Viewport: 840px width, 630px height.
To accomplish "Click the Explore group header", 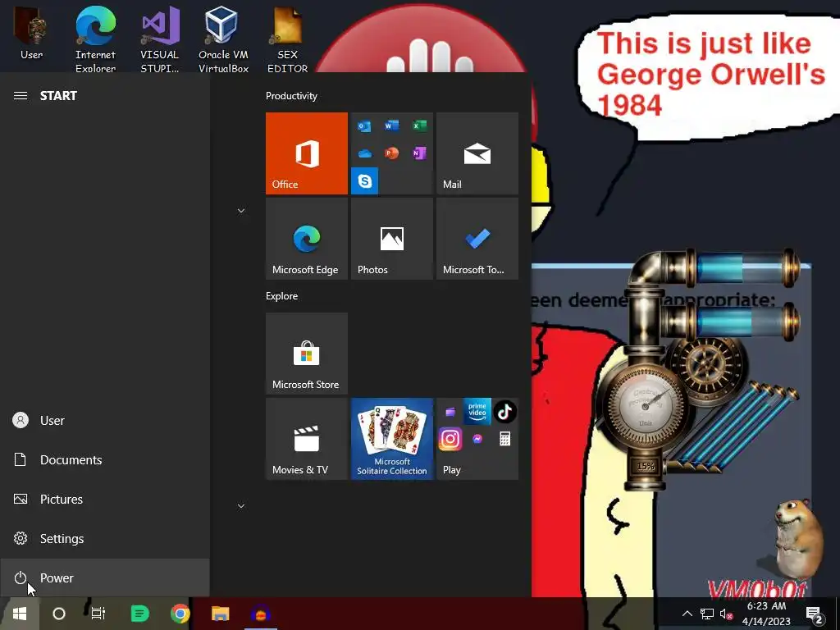I will tap(282, 295).
